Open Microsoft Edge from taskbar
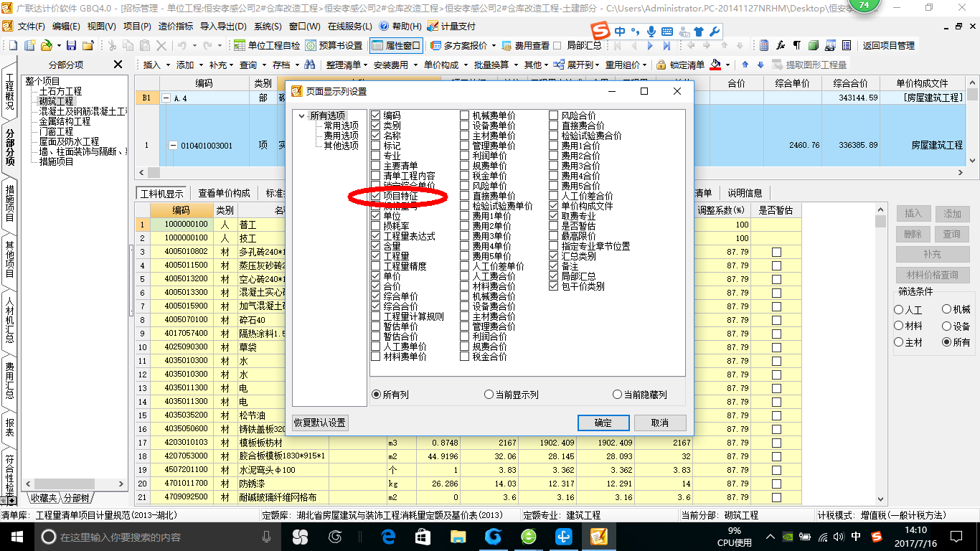This screenshot has width=980, height=551. (388, 537)
